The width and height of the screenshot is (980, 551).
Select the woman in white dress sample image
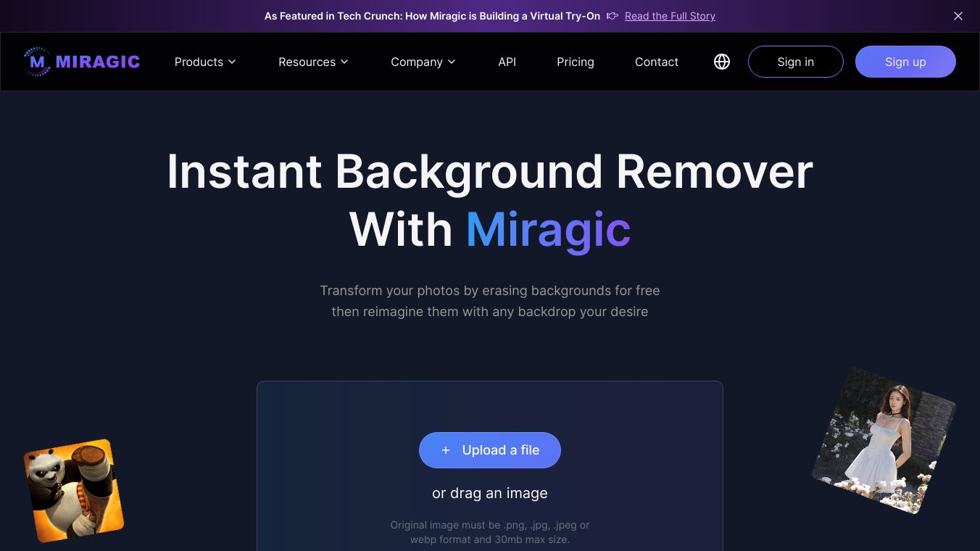coord(884,441)
